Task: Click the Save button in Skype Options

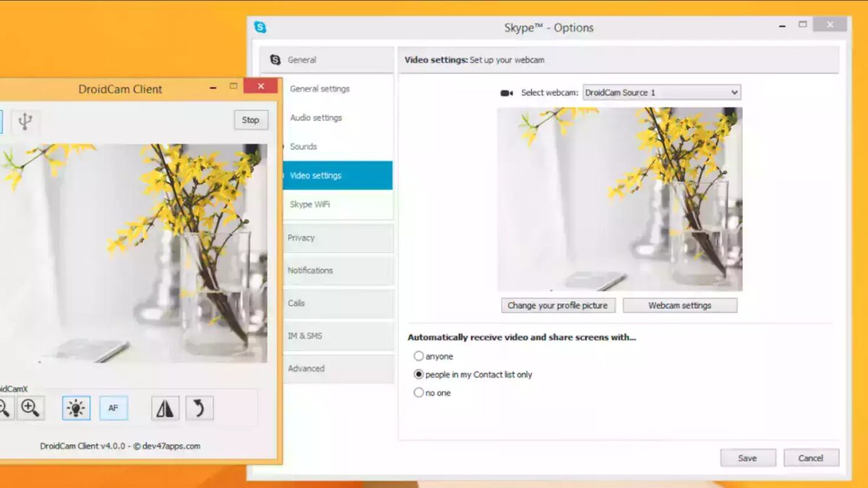Action: click(x=748, y=458)
